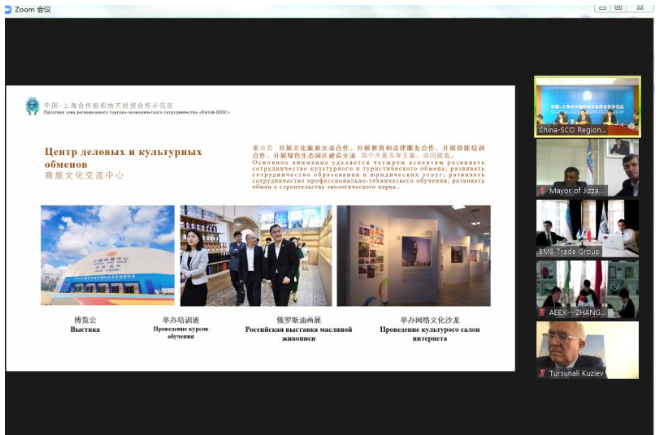The image size is (658, 435).
Task: Click muted mic icon beside Tursunali Kuziev name
Action: pos(543,373)
